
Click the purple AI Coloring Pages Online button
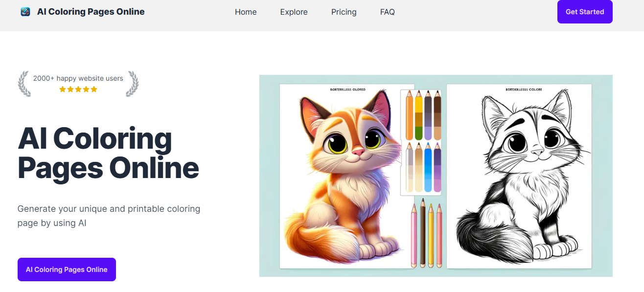(67, 270)
